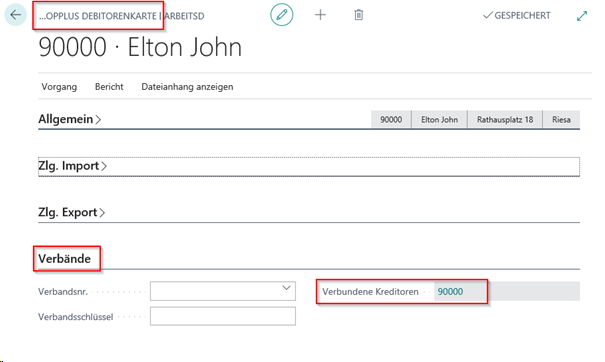Expand the Zlg. Export section
Image resolution: width=605 pixels, height=362 pixels.
pyautogui.click(x=71, y=213)
